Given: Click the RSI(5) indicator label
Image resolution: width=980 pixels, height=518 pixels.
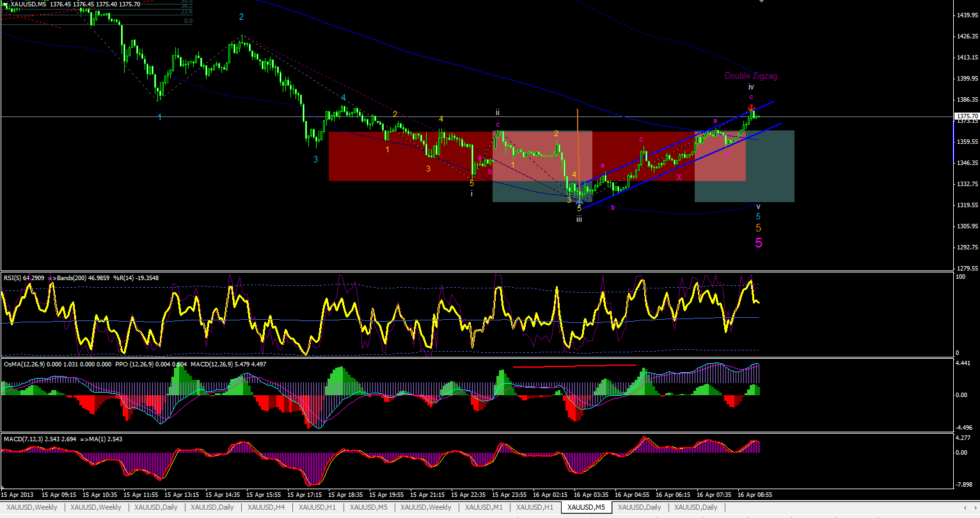Looking at the screenshot, I should 24,278.
